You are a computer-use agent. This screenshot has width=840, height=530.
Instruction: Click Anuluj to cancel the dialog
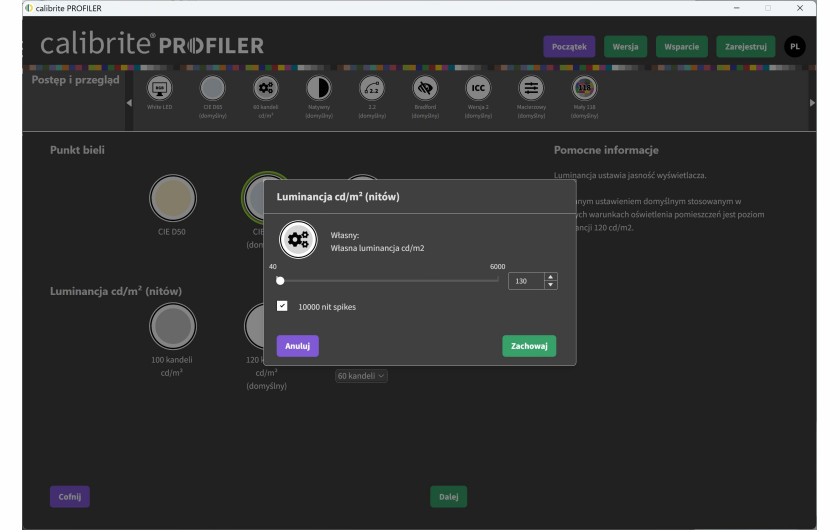click(x=297, y=346)
